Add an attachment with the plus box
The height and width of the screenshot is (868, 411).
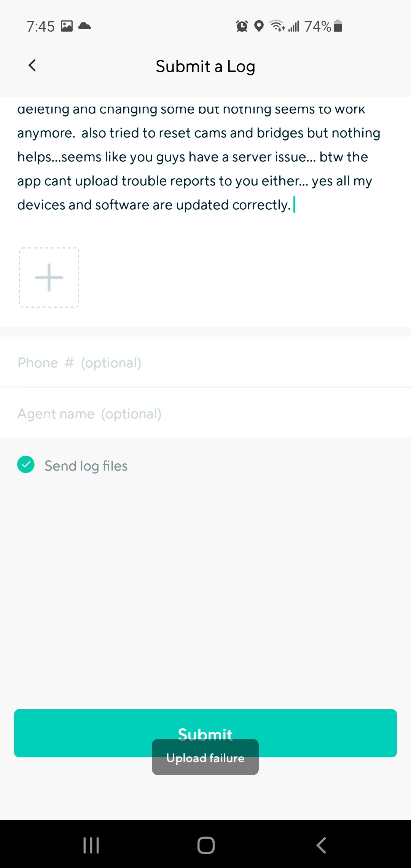pos(49,278)
